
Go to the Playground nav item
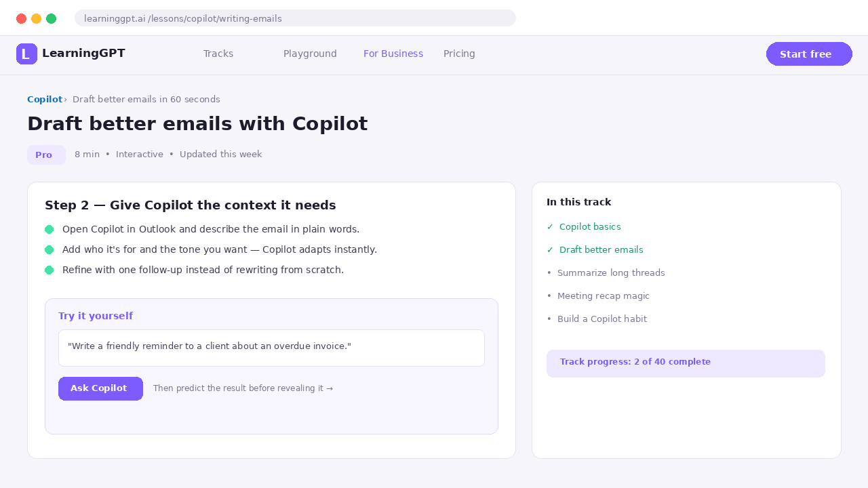(x=310, y=54)
